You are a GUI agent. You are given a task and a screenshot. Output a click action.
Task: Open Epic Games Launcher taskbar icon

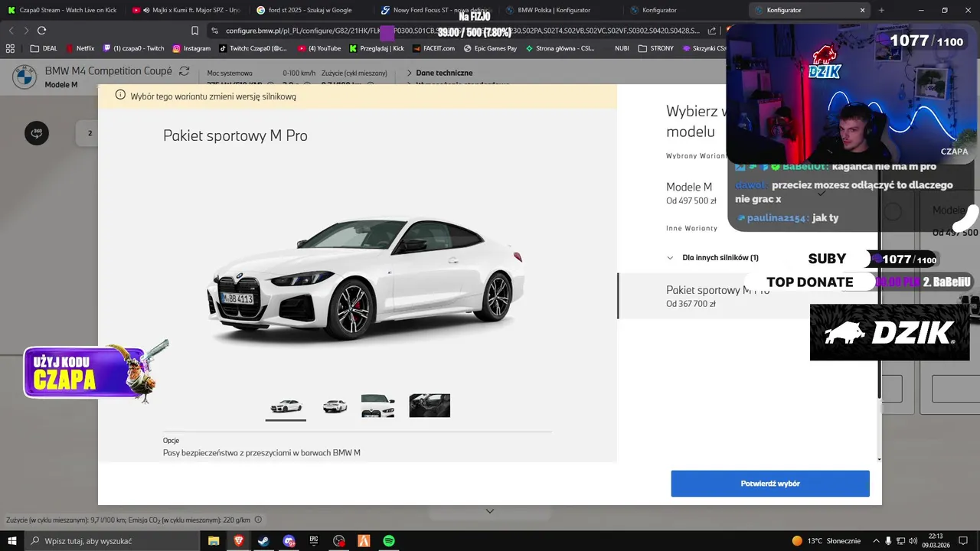point(314,541)
